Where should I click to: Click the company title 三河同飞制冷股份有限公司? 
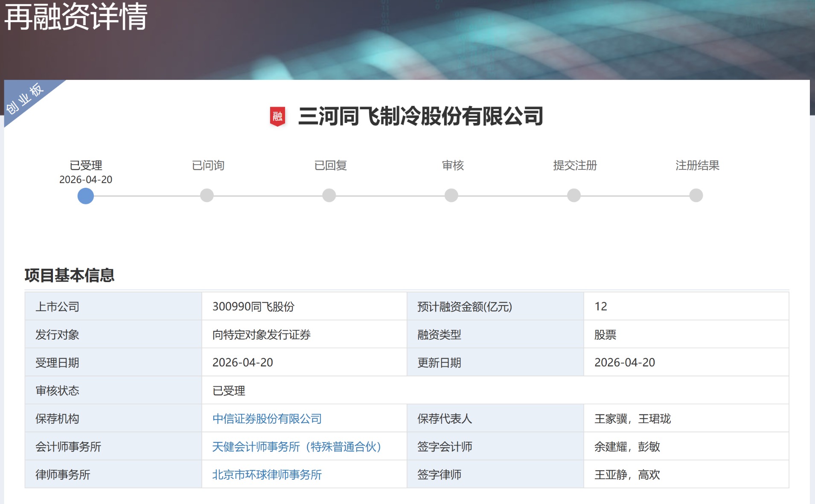coord(420,116)
